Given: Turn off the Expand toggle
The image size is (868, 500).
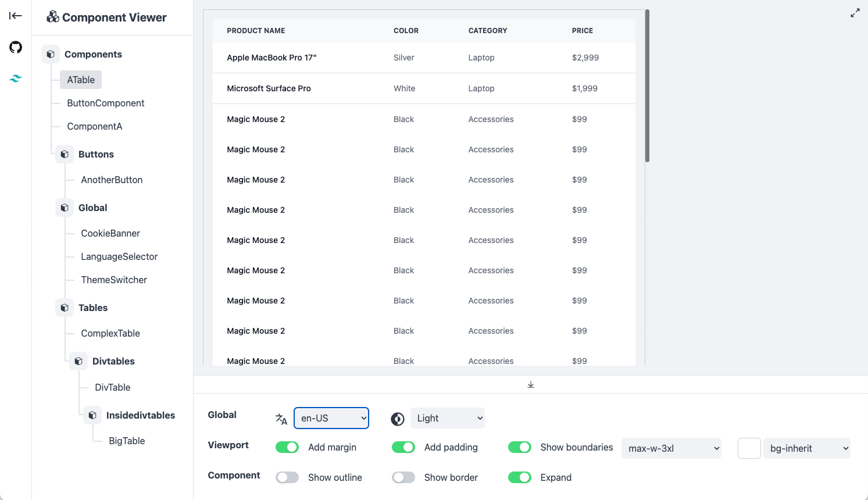Looking at the screenshot, I should [520, 477].
